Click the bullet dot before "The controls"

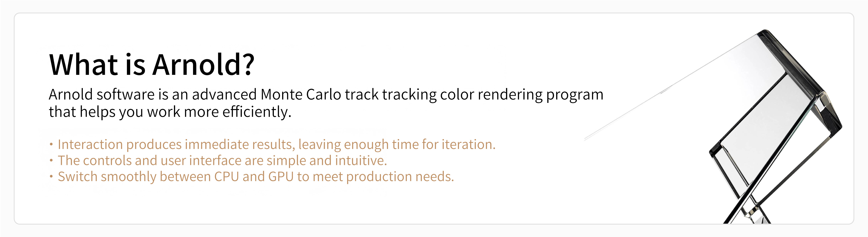click(x=51, y=161)
